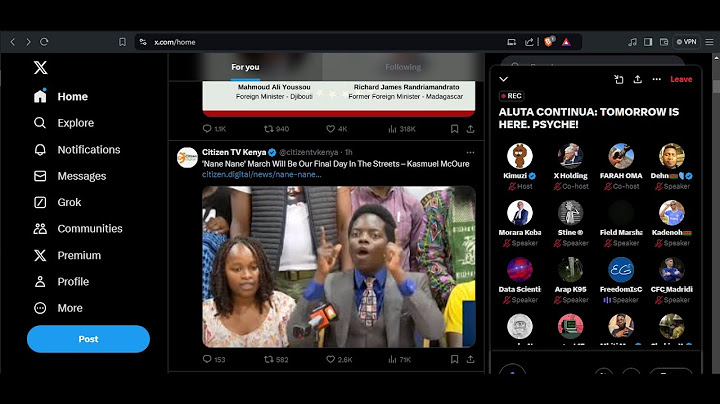Open the Citizen TV Kenya profile avatar

tap(187, 157)
